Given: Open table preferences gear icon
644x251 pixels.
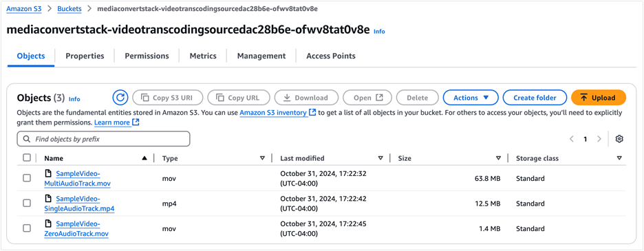Looking at the screenshot, I should click(x=619, y=140).
